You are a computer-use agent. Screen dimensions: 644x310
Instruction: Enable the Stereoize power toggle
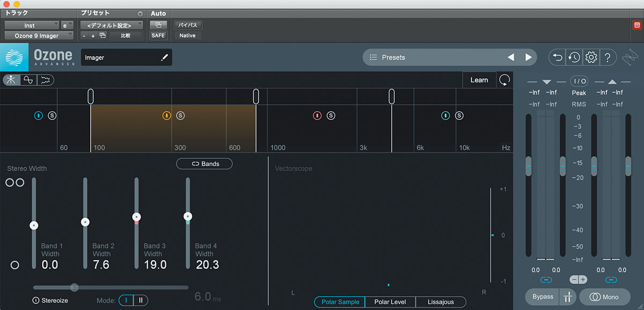pyautogui.click(x=36, y=300)
